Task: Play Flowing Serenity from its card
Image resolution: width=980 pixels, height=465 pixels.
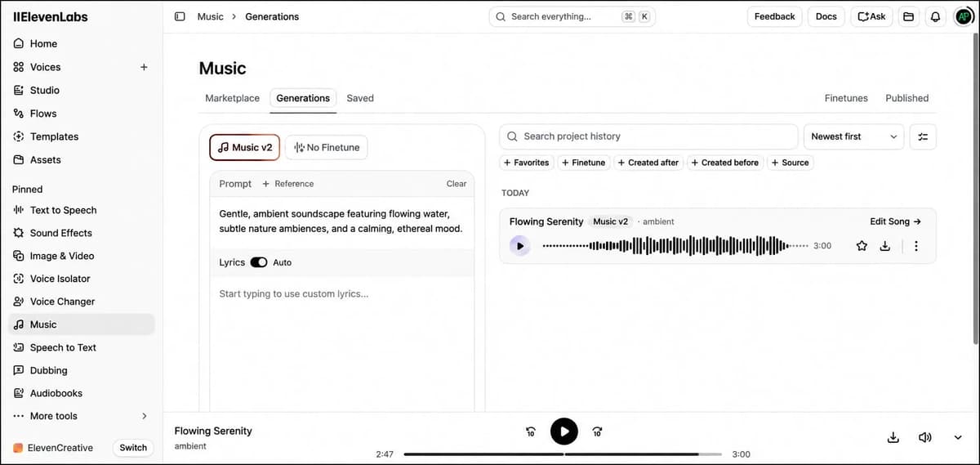Action: click(x=520, y=246)
